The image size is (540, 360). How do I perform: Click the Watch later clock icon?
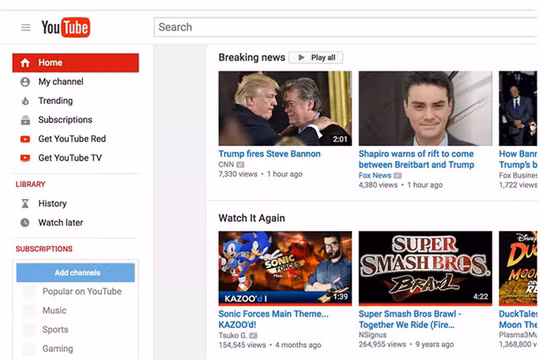25,223
